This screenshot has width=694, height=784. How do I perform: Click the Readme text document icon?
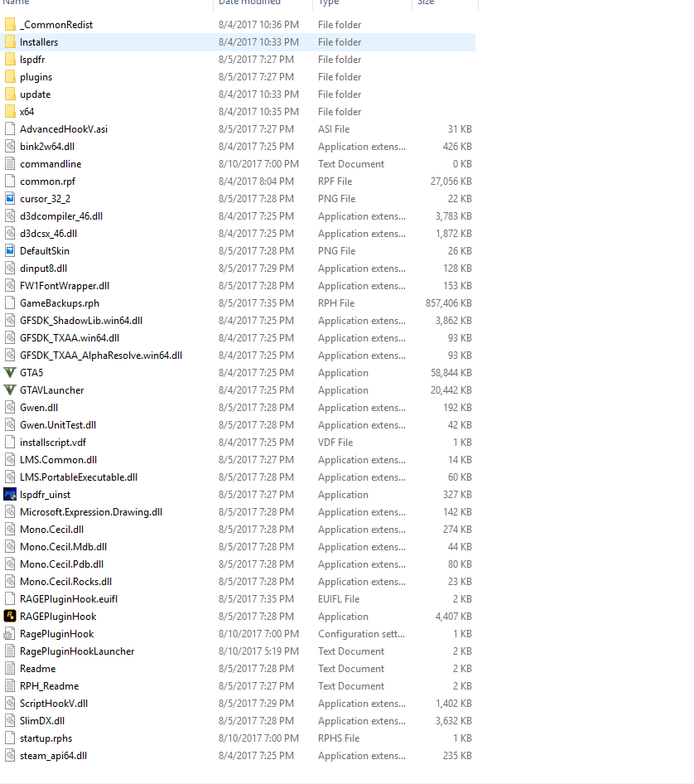pos(9,669)
